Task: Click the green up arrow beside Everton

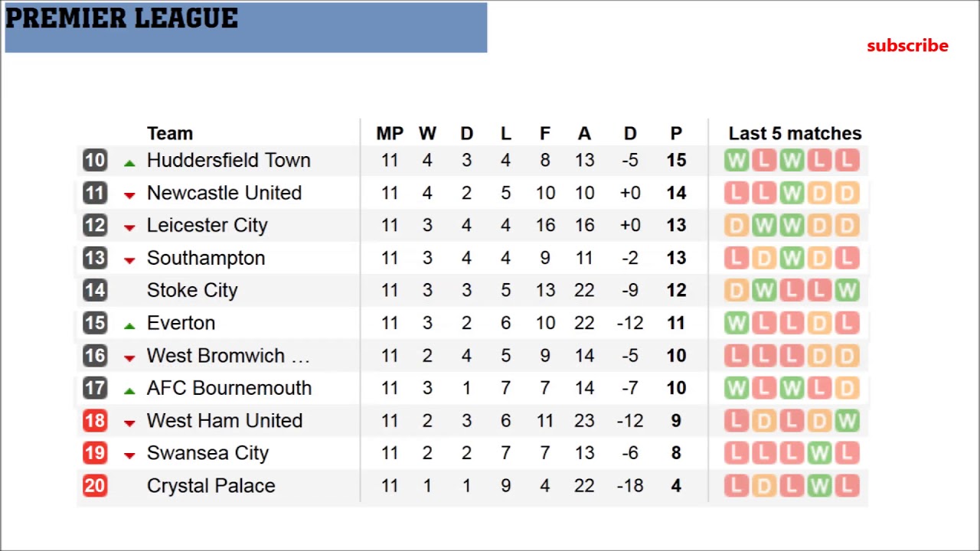Action: pos(129,325)
